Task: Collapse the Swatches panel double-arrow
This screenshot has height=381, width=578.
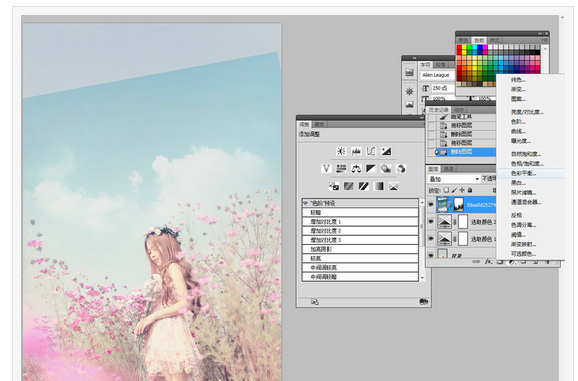Action: 540,34
